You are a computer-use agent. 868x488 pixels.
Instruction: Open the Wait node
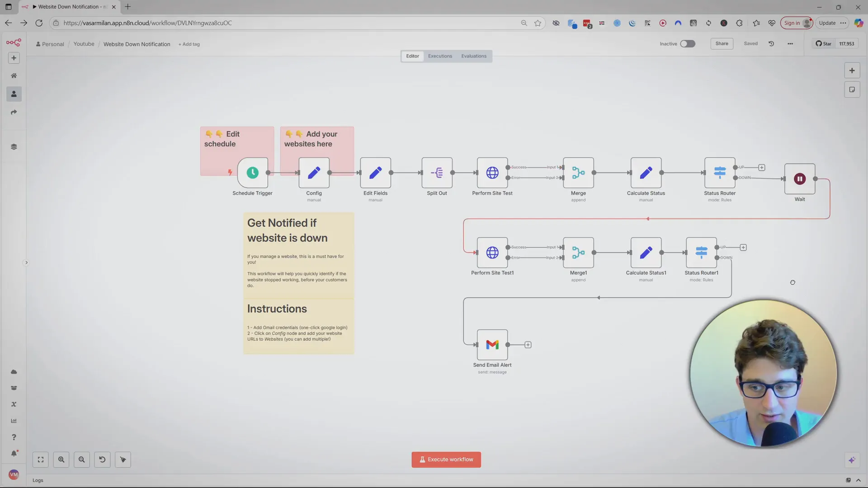pyautogui.click(x=800, y=179)
